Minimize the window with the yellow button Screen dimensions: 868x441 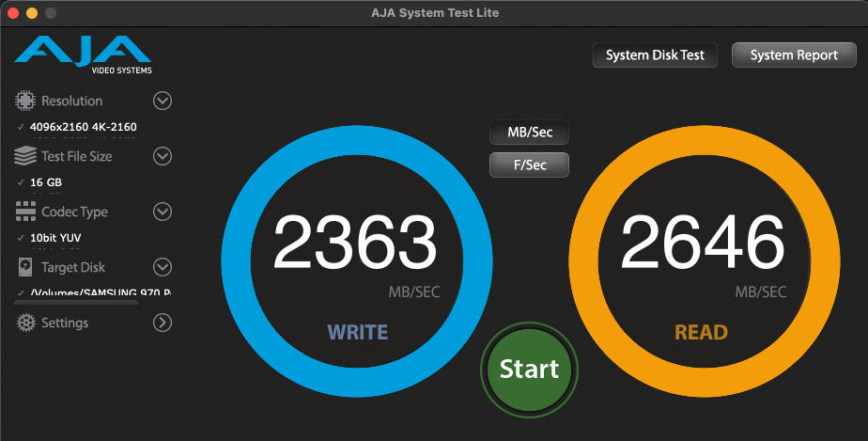(x=32, y=13)
